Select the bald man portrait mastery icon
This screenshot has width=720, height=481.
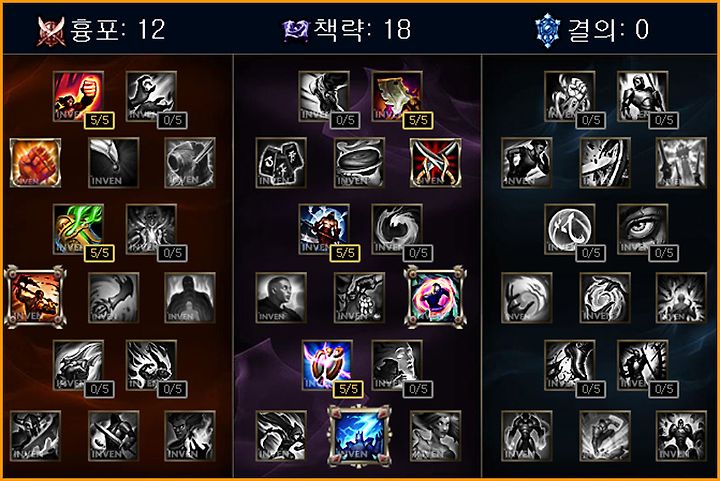coord(281,297)
